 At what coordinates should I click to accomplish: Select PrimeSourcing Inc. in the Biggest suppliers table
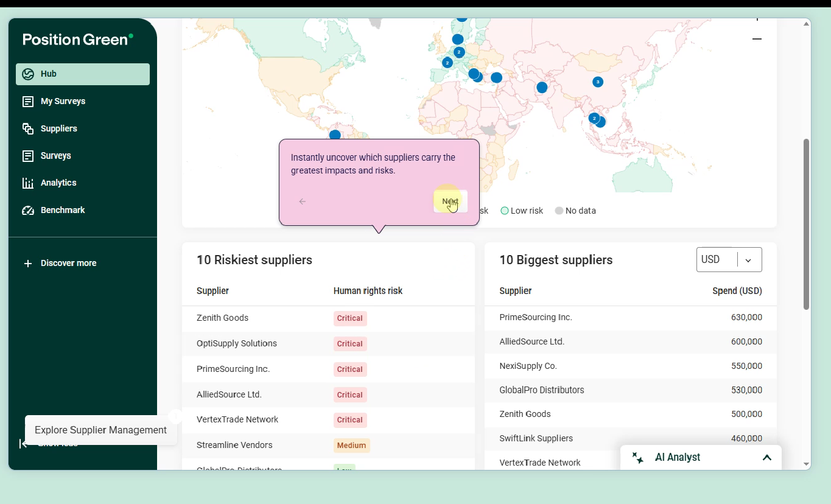536,317
